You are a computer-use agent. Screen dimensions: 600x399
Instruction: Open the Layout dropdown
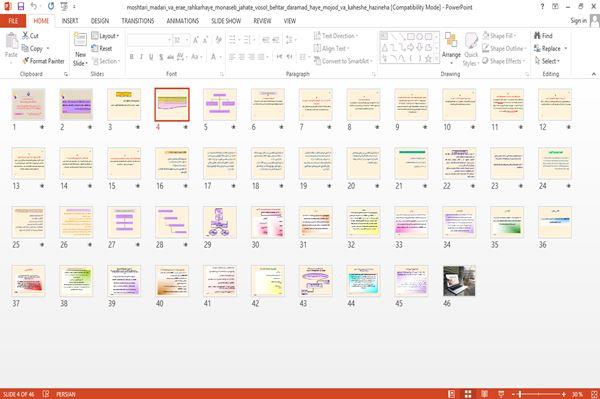click(105, 36)
